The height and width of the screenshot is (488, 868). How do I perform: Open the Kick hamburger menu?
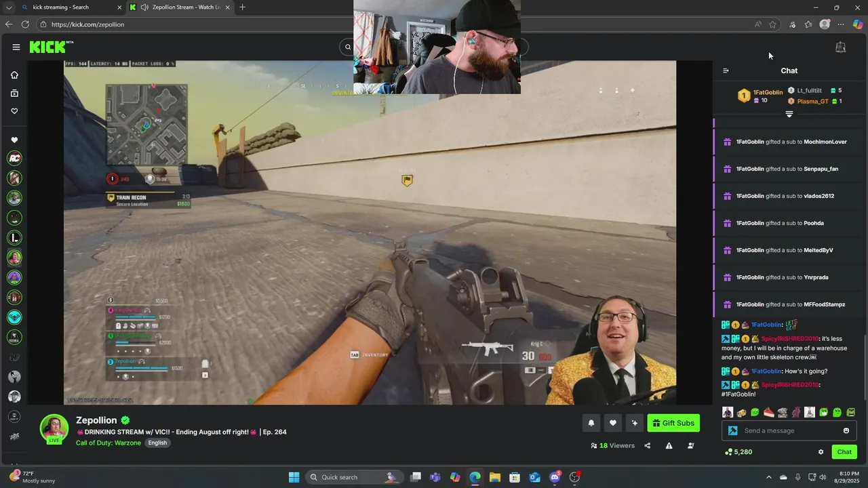16,47
